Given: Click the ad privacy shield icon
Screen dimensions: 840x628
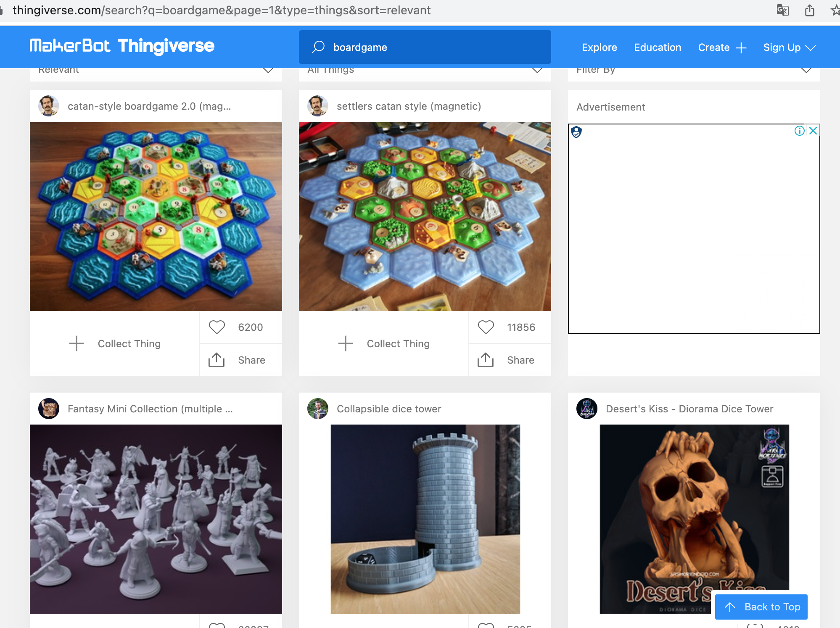Looking at the screenshot, I should tap(576, 132).
